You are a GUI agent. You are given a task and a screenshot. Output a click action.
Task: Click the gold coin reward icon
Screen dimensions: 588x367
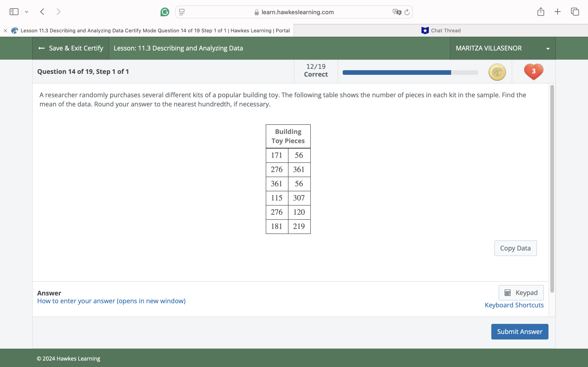(x=497, y=72)
